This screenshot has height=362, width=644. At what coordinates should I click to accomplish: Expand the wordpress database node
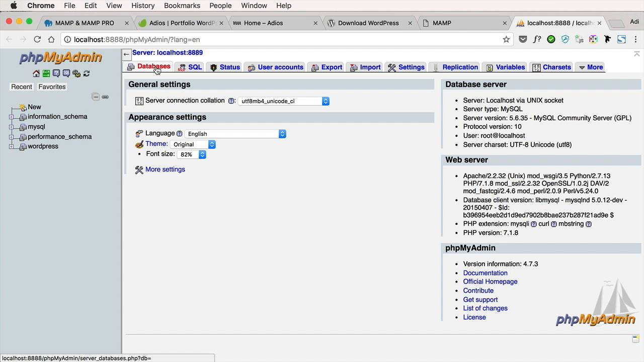click(12, 146)
